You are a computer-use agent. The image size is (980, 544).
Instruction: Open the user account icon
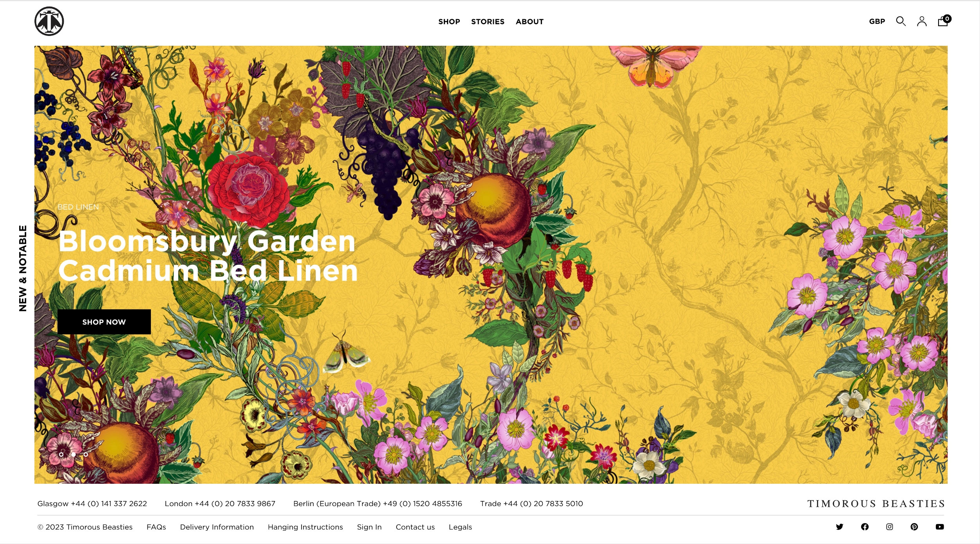[922, 22]
